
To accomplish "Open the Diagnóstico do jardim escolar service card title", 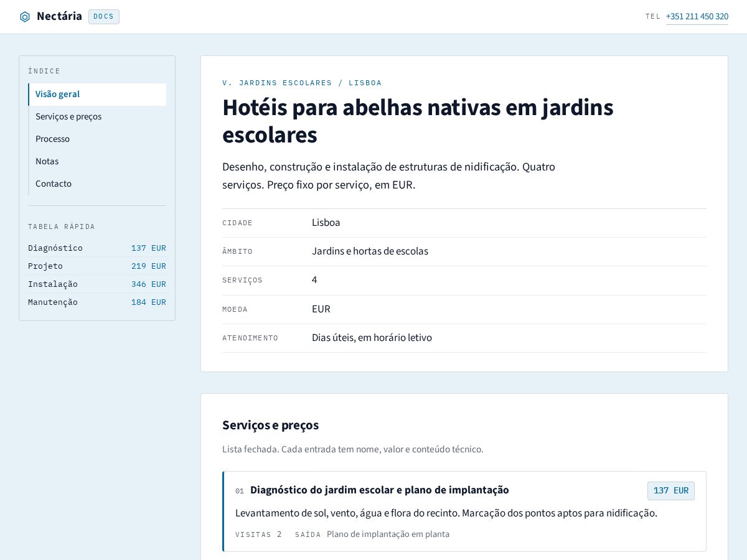I will pyautogui.click(x=380, y=490).
